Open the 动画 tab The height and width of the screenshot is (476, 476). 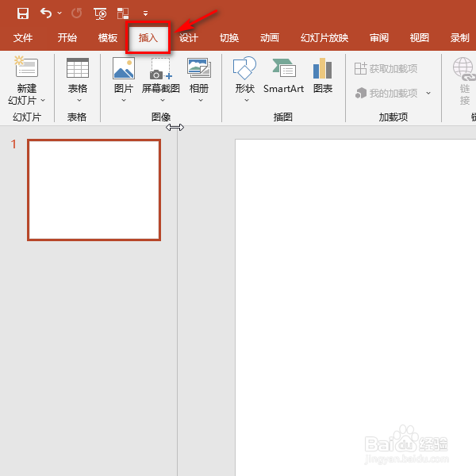tap(270, 38)
